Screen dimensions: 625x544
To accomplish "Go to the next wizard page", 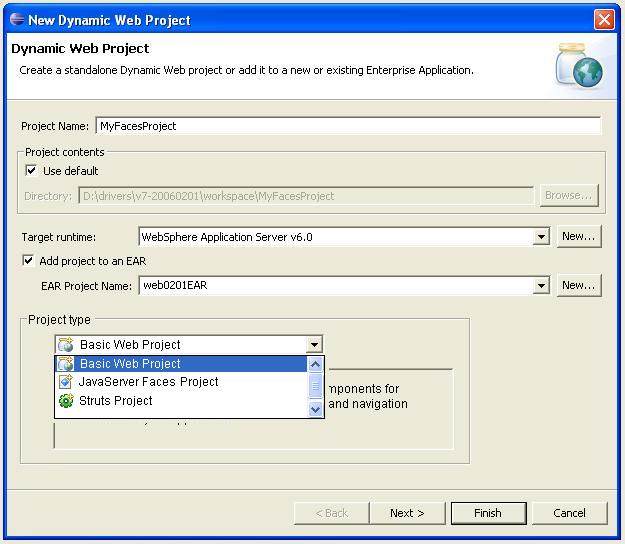I will pyautogui.click(x=407, y=513).
